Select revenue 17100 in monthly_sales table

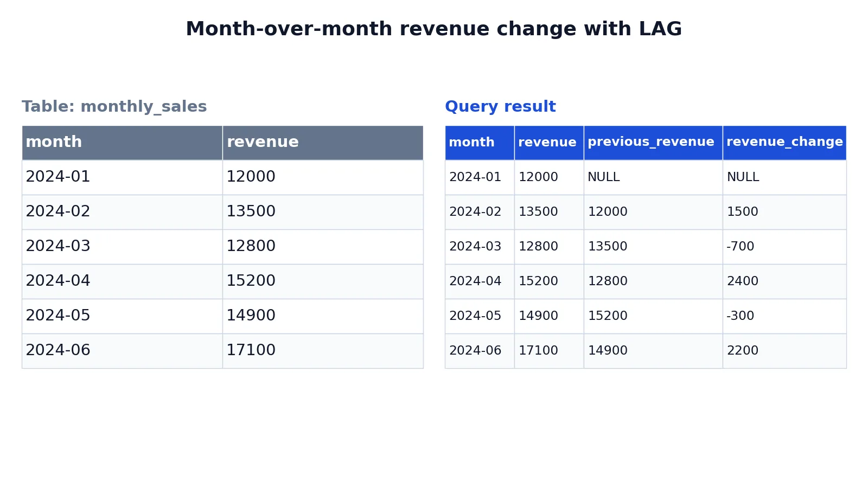323,351
